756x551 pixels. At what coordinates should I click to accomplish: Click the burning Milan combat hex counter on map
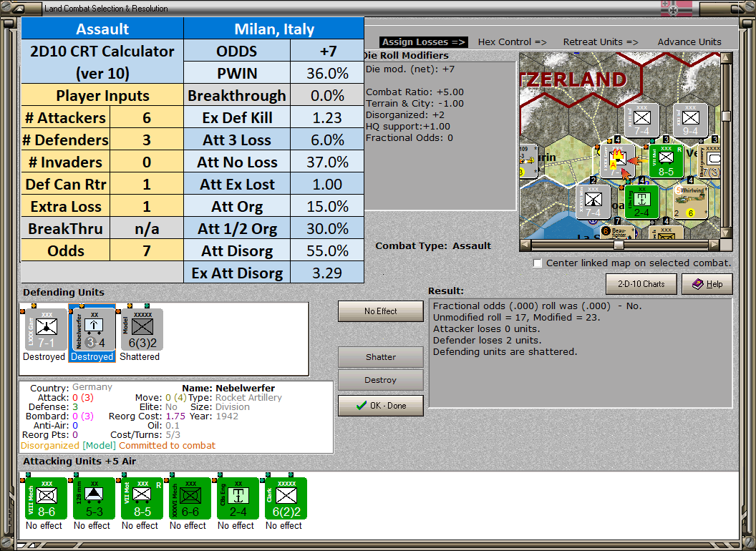pos(617,160)
